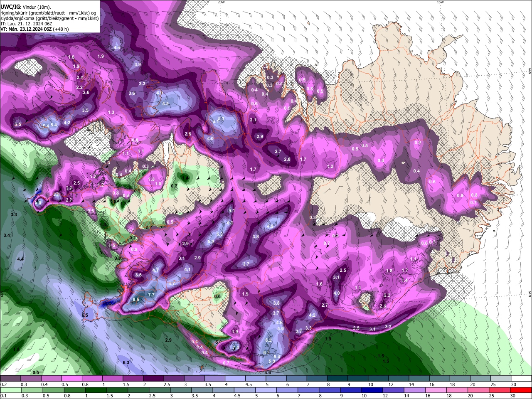Image resolution: width=532 pixels, height=399 pixels.
Task: Click the 'rigning/skúrir' legend description line
Action: click(48, 13)
